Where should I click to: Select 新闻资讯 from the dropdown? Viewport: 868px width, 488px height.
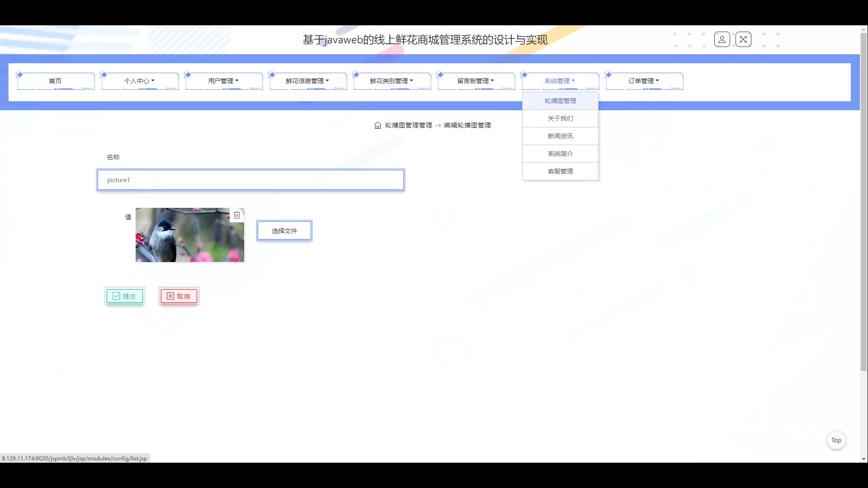click(560, 136)
